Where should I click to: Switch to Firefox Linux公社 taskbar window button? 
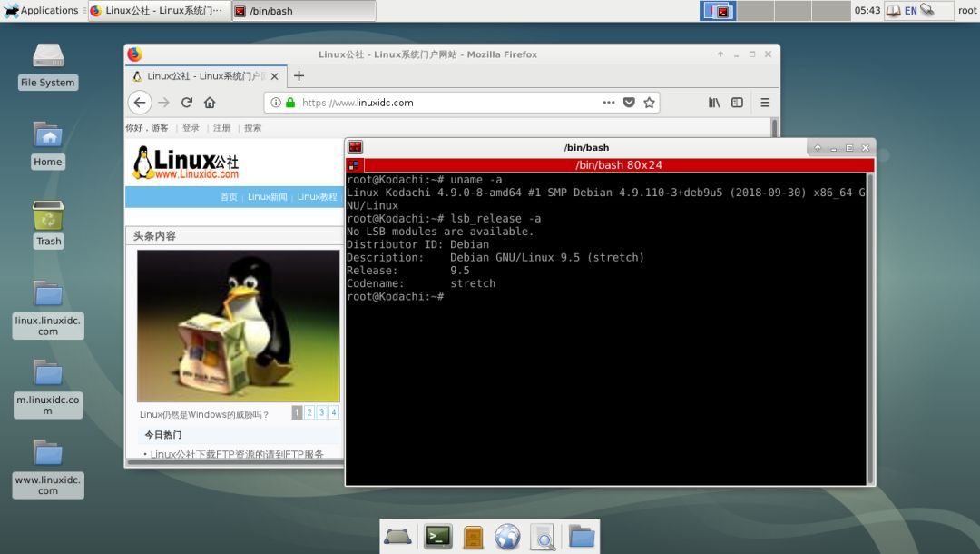coord(159,11)
